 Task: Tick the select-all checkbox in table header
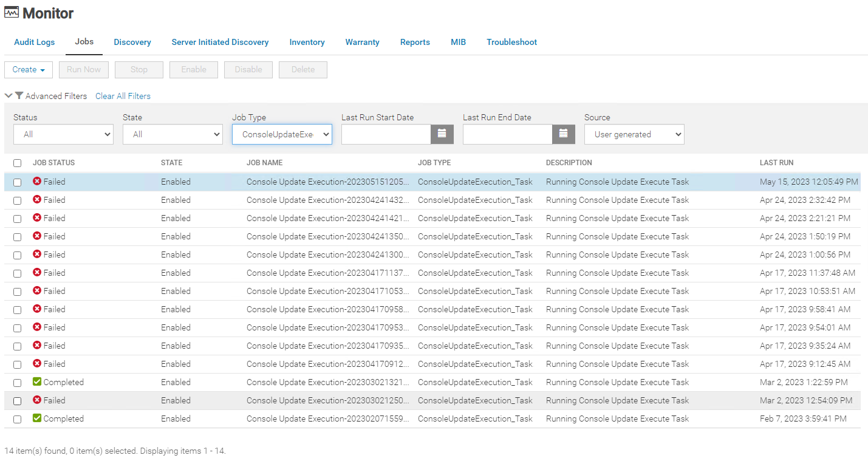tap(17, 163)
